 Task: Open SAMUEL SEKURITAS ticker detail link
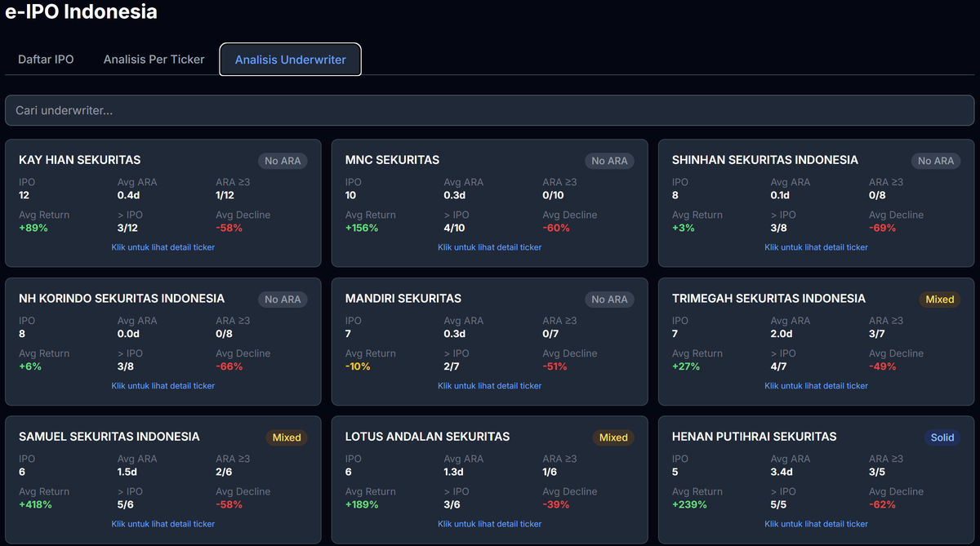(163, 524)
